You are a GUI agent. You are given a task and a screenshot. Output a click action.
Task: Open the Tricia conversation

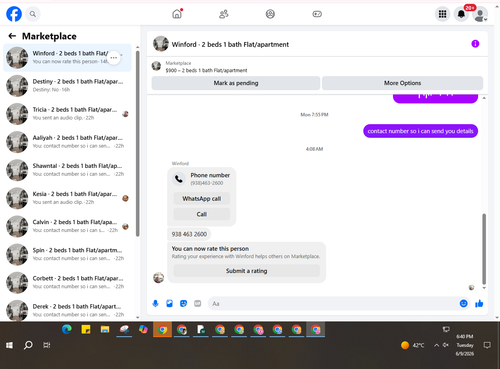point(67,114)
